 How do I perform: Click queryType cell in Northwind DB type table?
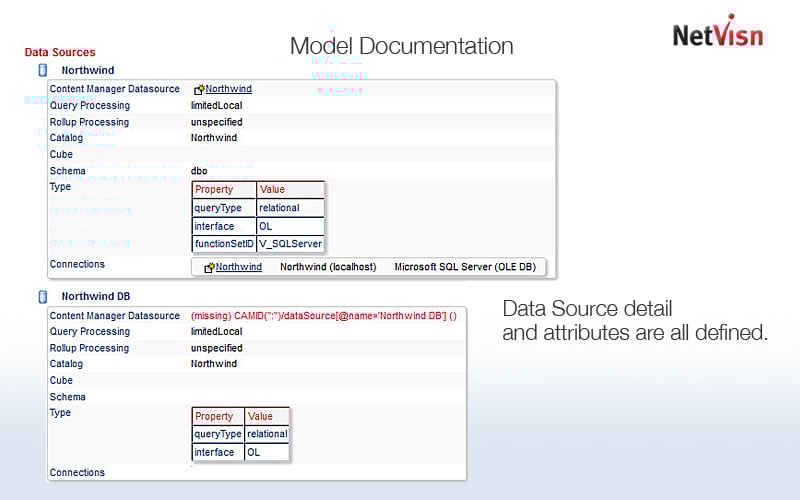(x=218, y=434)
